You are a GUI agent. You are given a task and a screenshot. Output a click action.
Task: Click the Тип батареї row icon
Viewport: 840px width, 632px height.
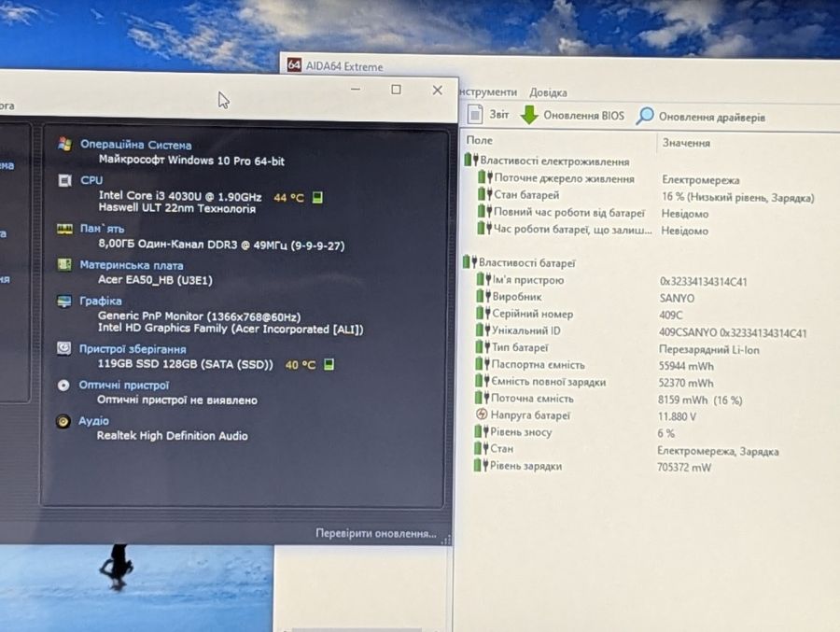pyautogui.click(x=483, y=347)
